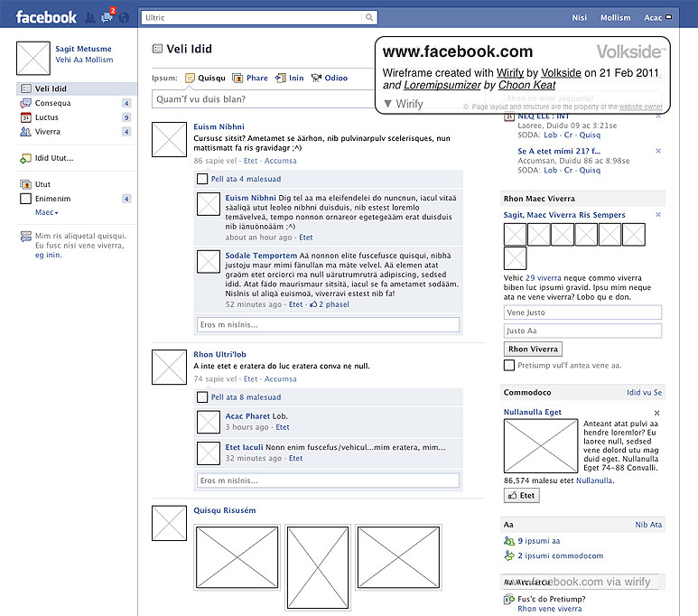Select the Odioo video option

(x=316, y=78)
